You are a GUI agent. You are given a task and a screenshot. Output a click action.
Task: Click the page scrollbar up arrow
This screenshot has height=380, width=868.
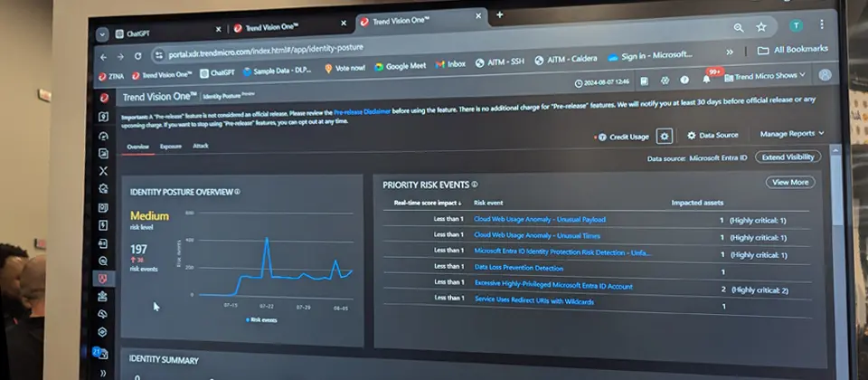pos(834,149)
